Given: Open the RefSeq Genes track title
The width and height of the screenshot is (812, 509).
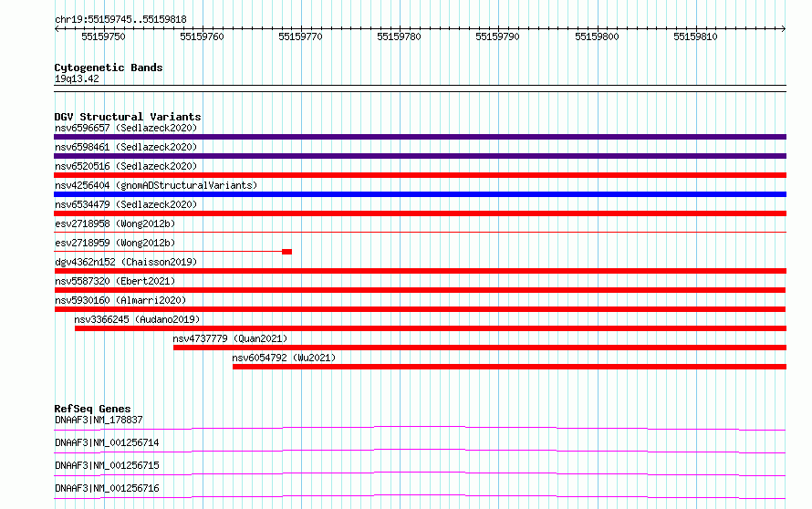Looking at the screenshot, I should (92, 409).
